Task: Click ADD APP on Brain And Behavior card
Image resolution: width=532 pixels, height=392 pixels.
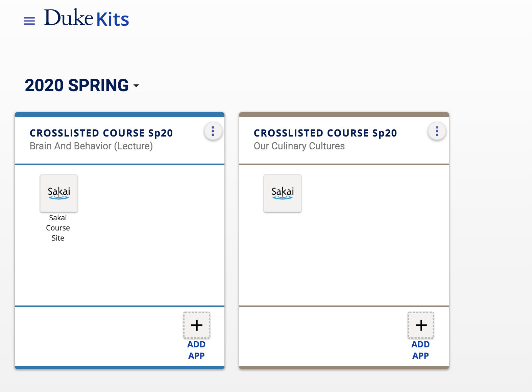Action: click(x=196, y=350)
